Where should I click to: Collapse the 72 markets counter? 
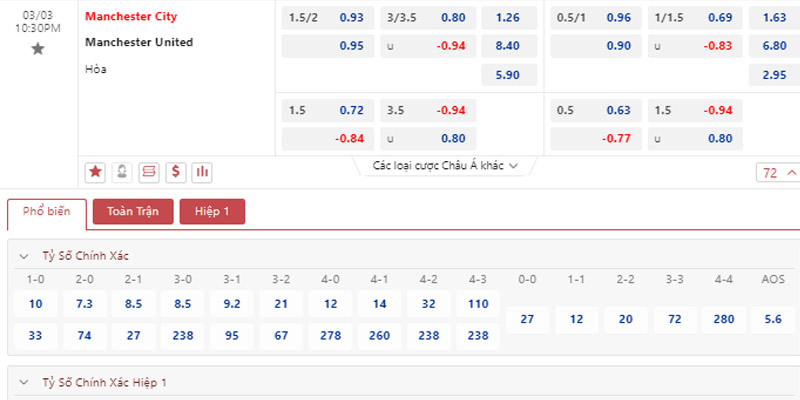pos(778,173)
